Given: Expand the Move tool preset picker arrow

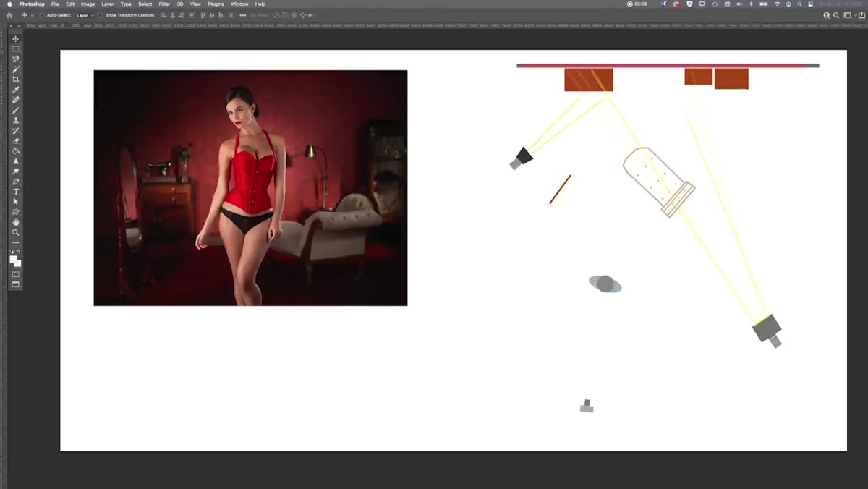Looking at the screenshot, I should pos(32,15).
